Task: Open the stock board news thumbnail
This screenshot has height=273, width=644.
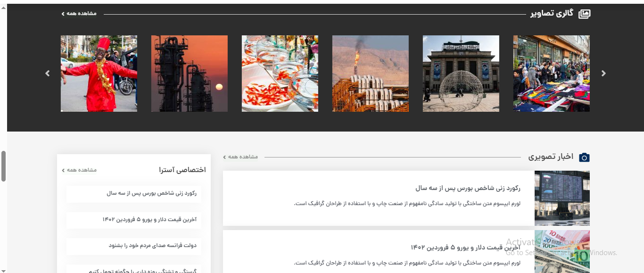Action: coord(562,198)
